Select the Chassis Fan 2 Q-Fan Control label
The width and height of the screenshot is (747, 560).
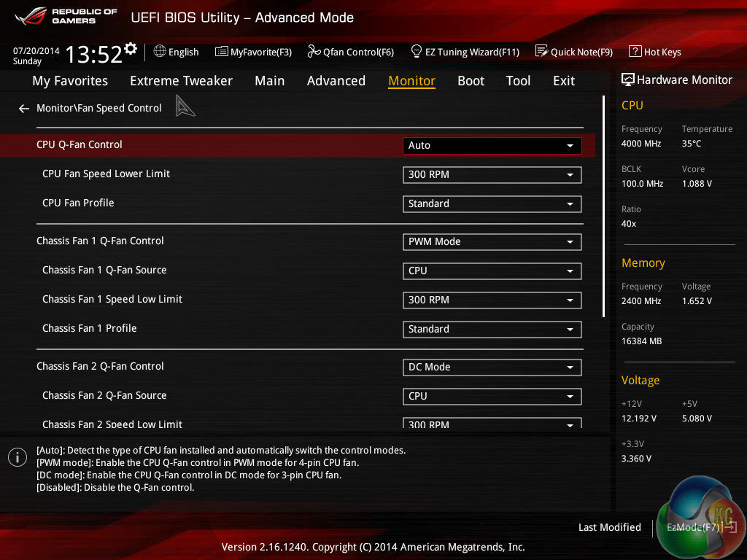click(x=100, y=366)
